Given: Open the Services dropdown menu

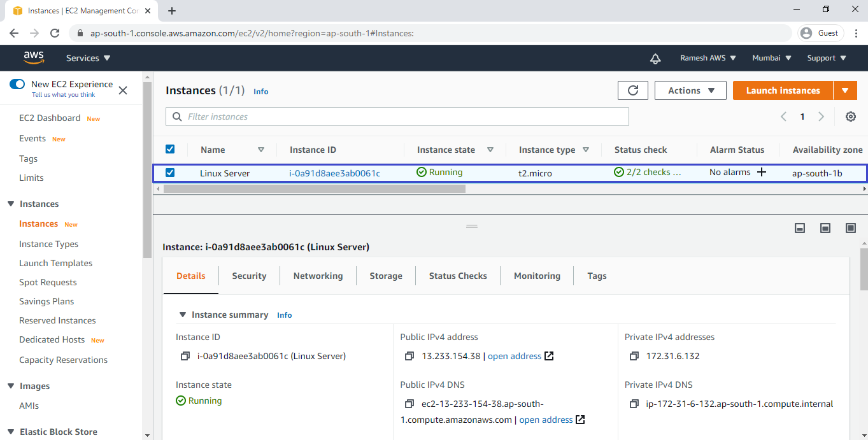Looking at the screenshot, I should tap(89, 58).
